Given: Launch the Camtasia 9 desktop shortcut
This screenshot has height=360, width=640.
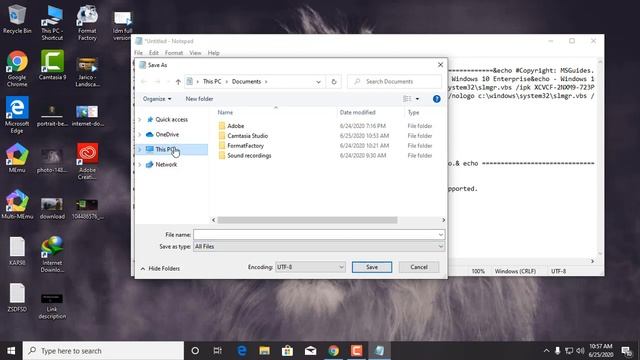Looking at the screenshot, I should (52, 65).
